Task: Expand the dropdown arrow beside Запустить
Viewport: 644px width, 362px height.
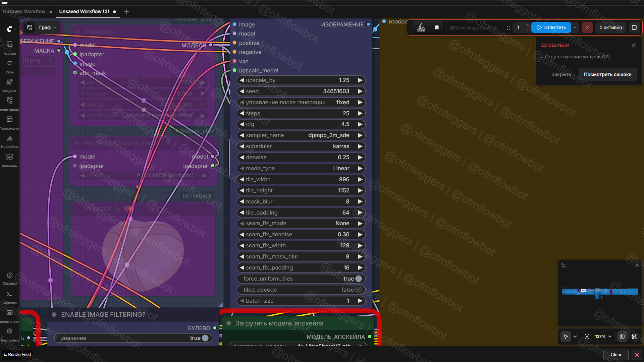Action: tap(575, 27)
